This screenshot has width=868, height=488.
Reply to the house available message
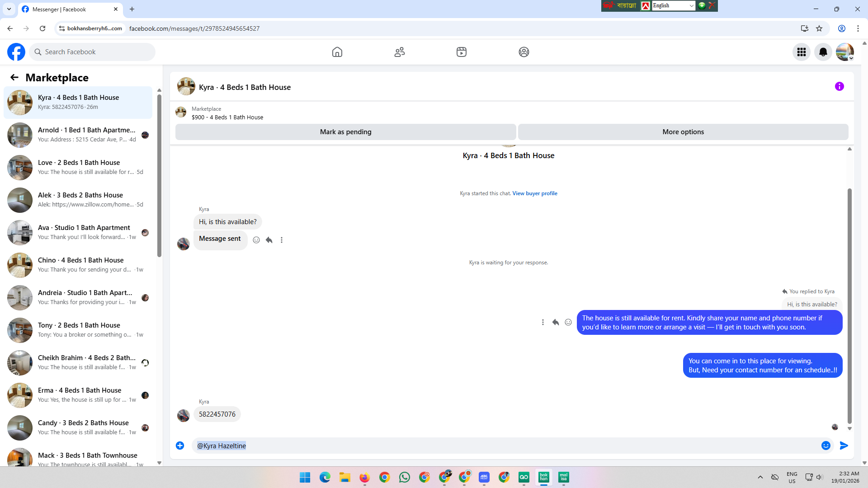tap(556, 322)
